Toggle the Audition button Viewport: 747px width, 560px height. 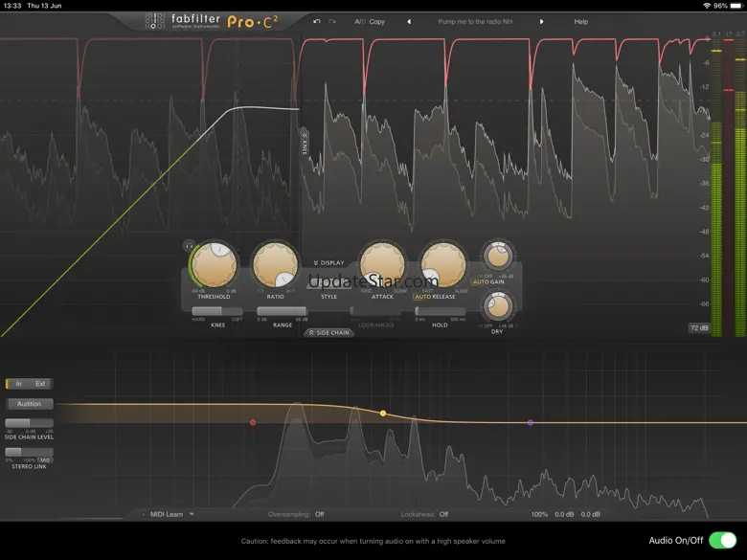(29, 404)
